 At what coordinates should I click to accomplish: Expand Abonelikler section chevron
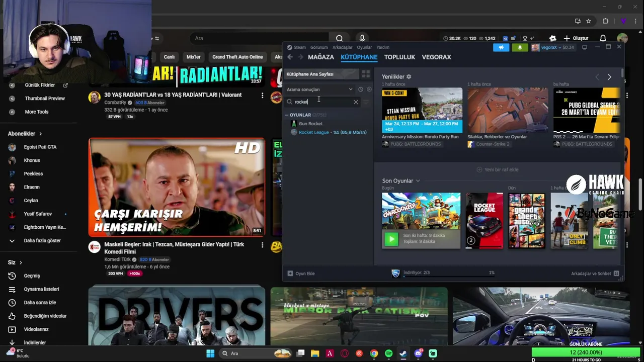[x=40, y=134]
